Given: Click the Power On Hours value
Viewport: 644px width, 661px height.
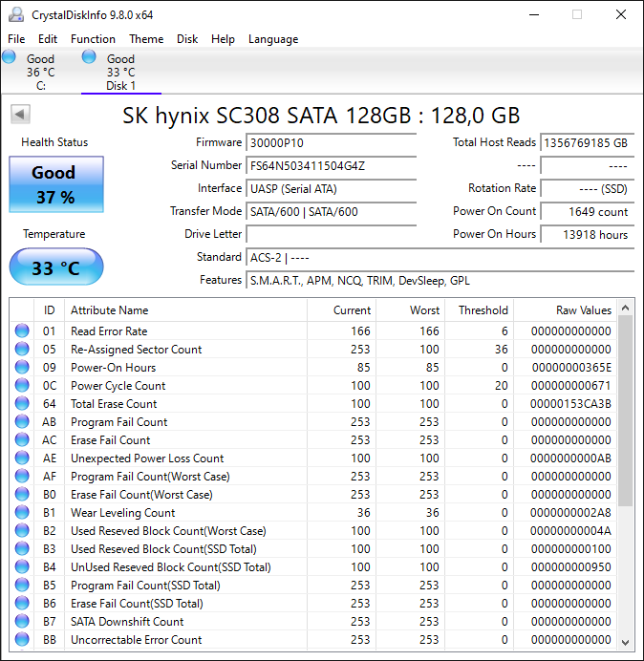Looking at the screenshot, I should tap(587, 234).
